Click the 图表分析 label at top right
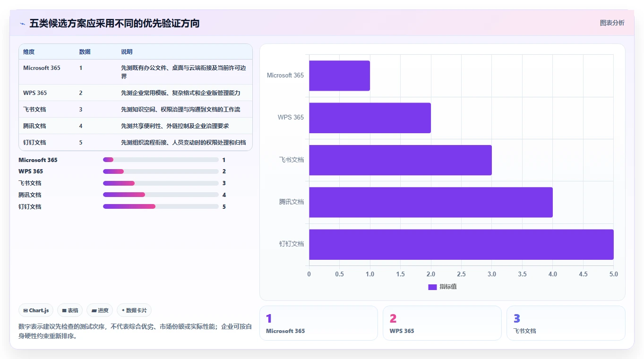The width and height of the screenshot is (644, 359). 612,23
